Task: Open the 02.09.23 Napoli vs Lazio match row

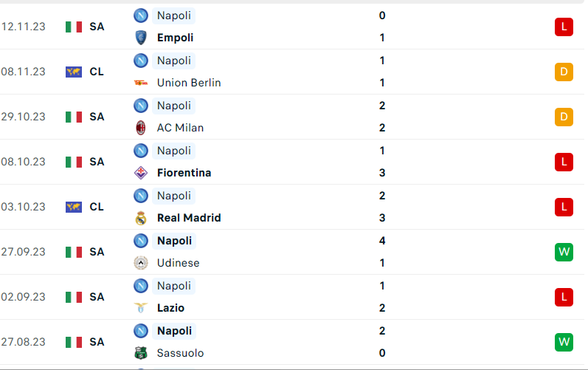Action: [x=292, y=297]
